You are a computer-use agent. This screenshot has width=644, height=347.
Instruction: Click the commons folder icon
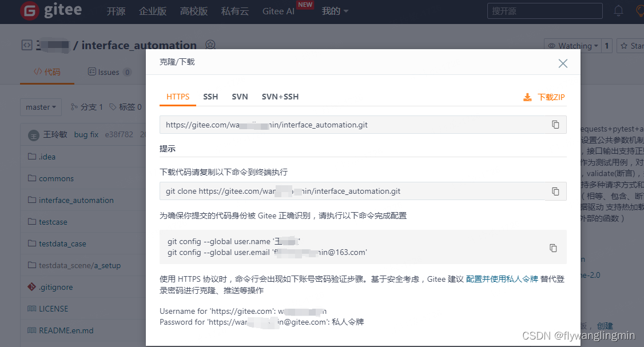pyautogui.click(x=32, y=178)
